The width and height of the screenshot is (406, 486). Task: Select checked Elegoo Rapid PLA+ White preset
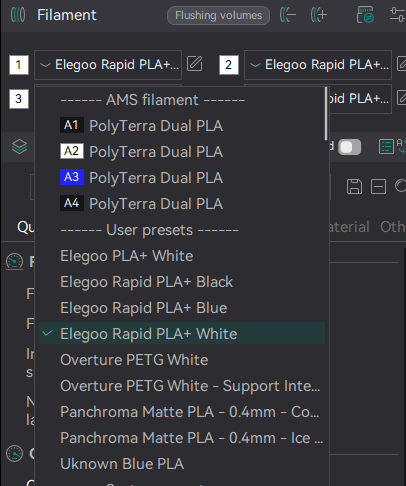click(x=182, y=333)
